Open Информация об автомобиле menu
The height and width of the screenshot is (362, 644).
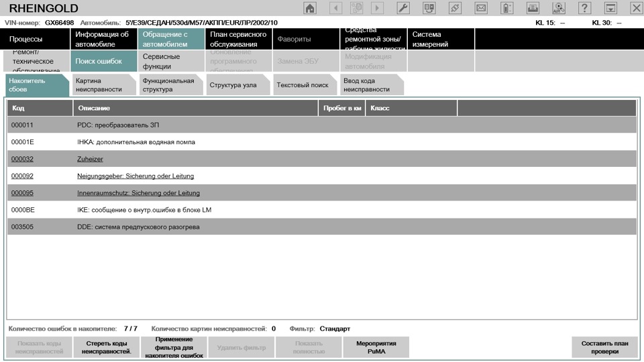click(x=103, y=39)
